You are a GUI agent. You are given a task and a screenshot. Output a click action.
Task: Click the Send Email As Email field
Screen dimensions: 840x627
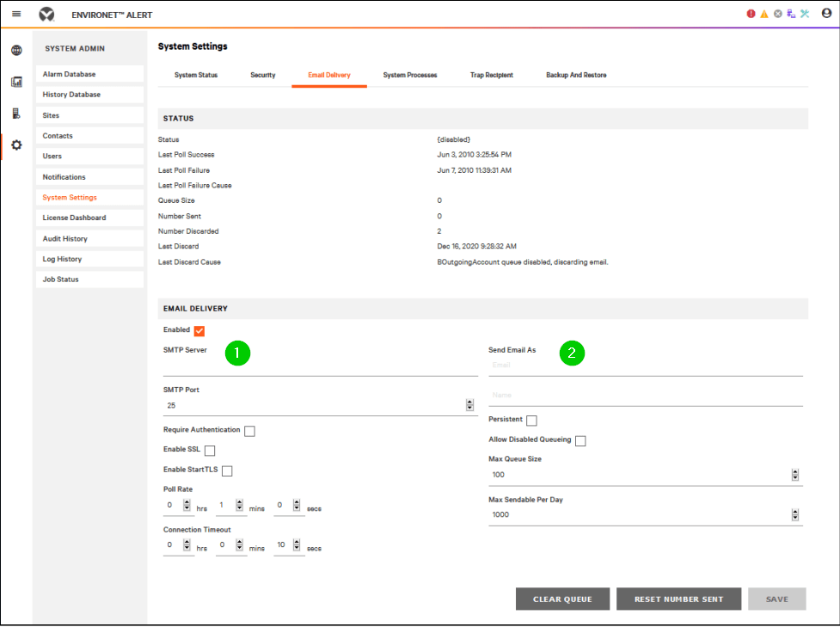point(646,366)
